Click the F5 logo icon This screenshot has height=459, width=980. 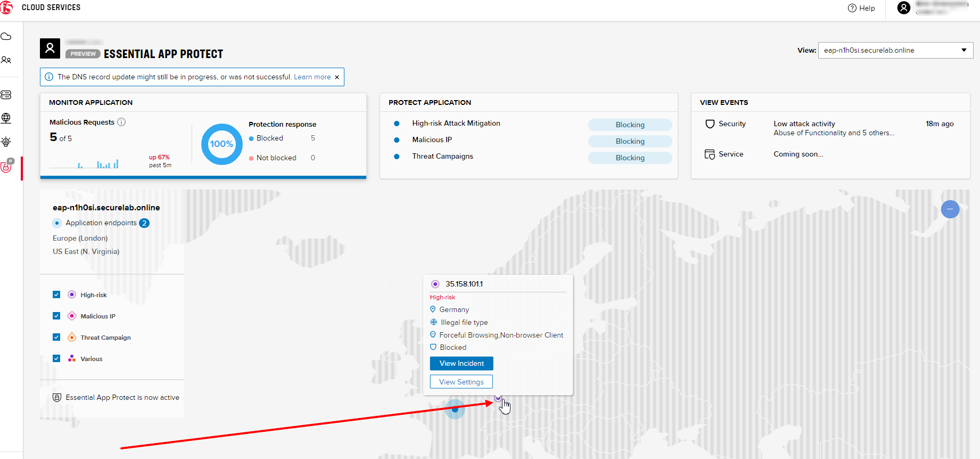(x=6, y=7)
